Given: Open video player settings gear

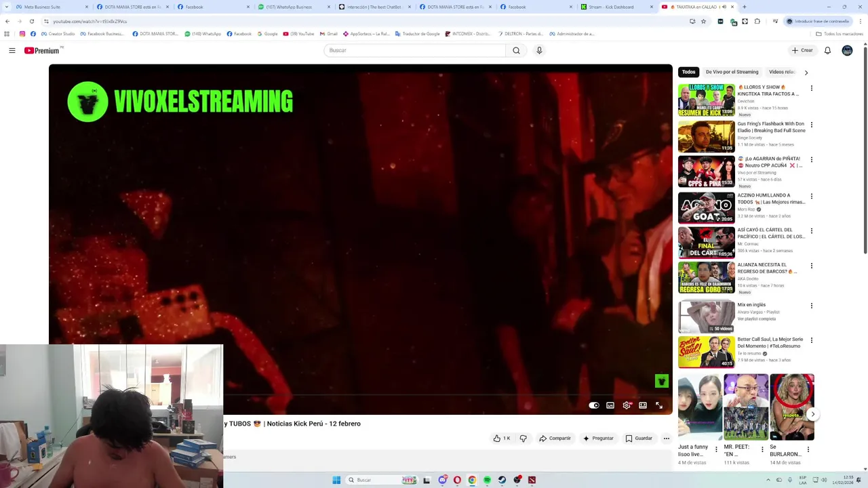Looking at the screenshot, I should (x=626, y=405).
